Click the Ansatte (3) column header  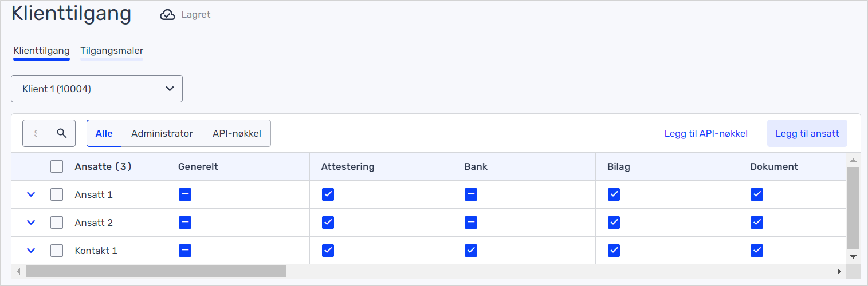[103, 166]
